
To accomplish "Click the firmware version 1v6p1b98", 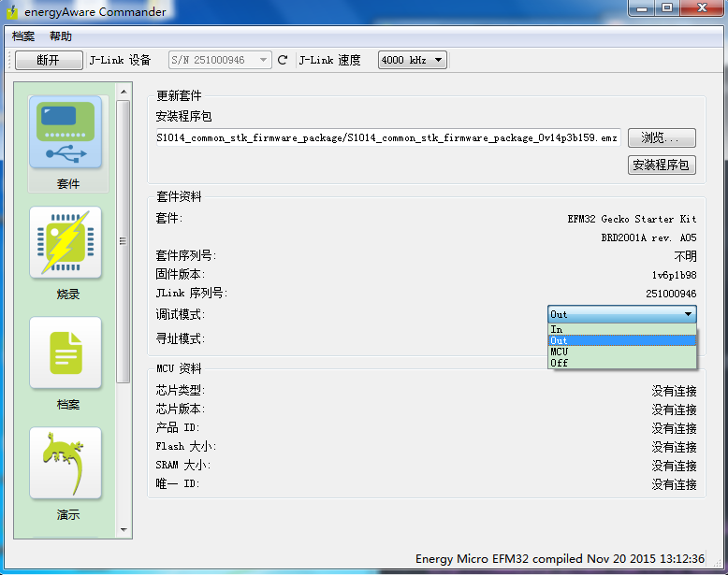I will (674, 275).
